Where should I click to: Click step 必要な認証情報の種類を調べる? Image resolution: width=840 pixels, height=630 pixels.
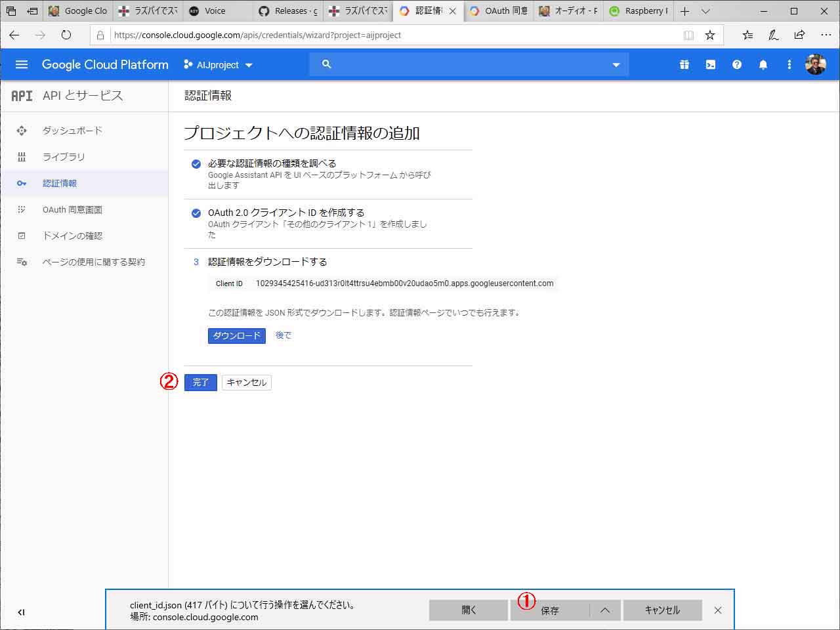click(x=272, y=163)
